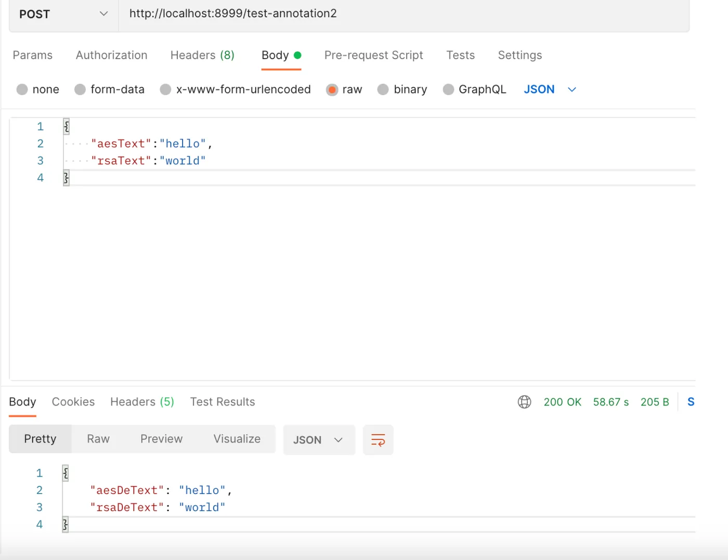728x560 pixels.
Task: Select the none body type
Action: [37, 89]
